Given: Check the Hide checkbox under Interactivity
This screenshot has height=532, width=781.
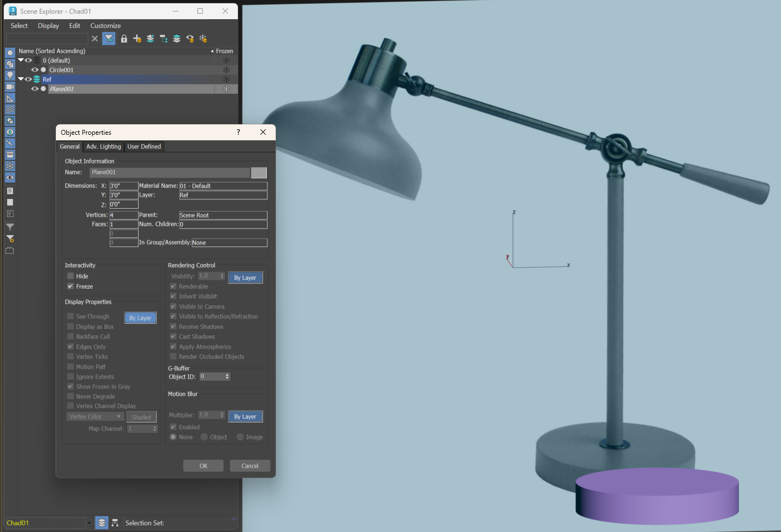Looking at the screenshot, I should coord(70,276).
